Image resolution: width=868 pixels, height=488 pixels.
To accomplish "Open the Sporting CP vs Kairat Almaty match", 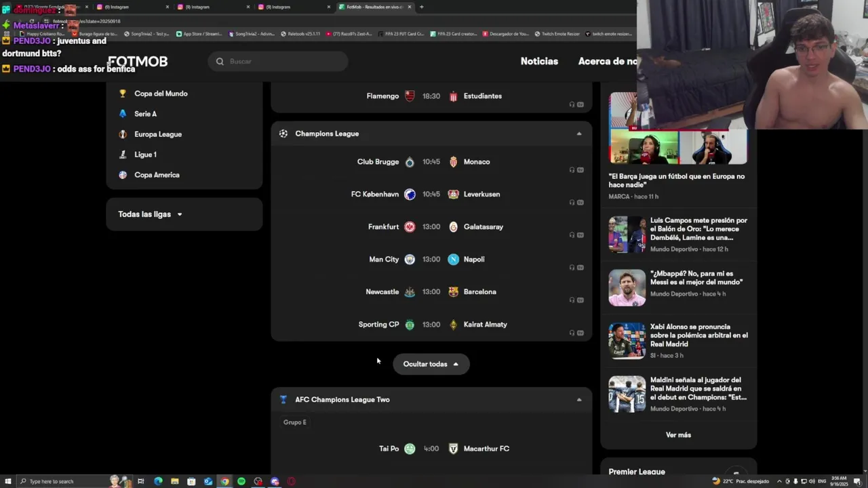I will [x=431, y=325].
